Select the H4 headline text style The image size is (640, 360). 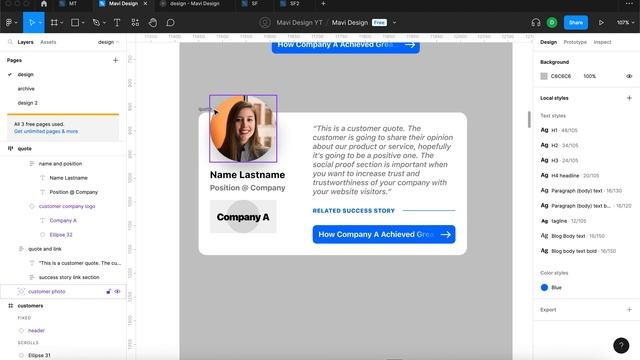coord(570,176)
